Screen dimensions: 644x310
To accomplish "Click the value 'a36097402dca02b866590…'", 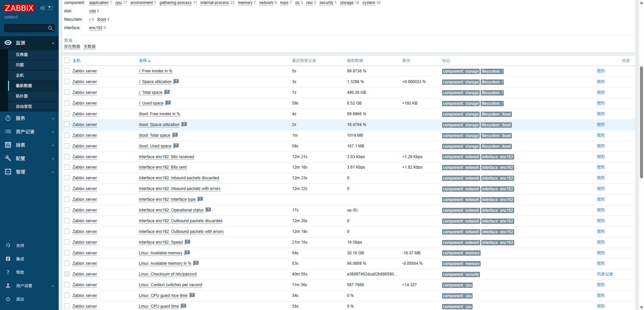I will [372, 274].
